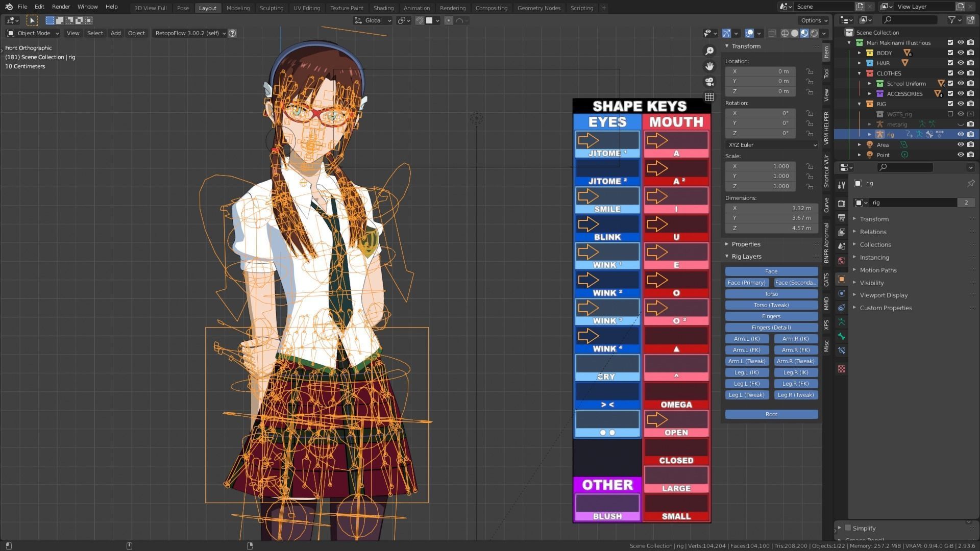Open Global transform orientation dropdown
This screenshot has height=551, width=980.
[x=373, y=20]
